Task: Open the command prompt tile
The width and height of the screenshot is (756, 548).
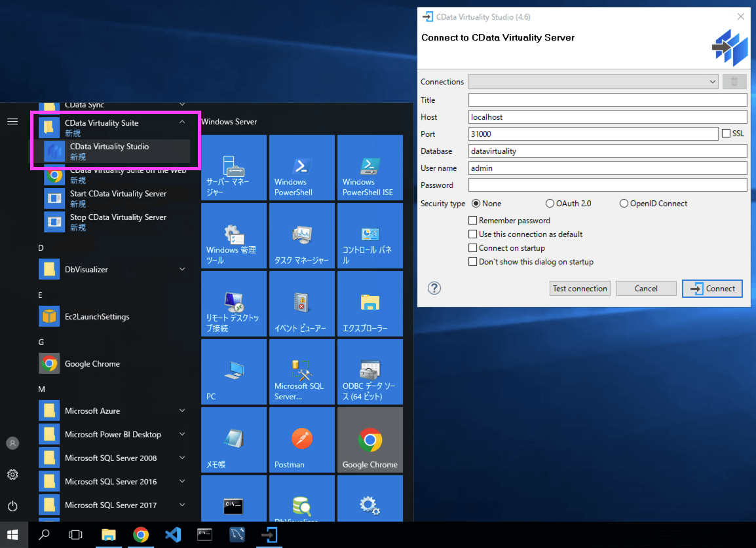Action: click(234, 498)
